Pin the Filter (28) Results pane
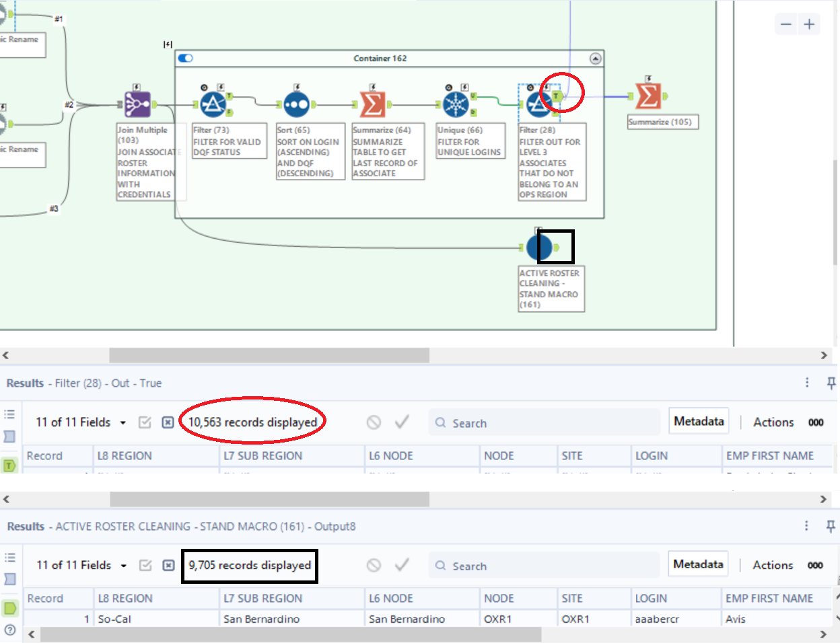This screenshot has height=643, width=840. [x=831, y=383]
